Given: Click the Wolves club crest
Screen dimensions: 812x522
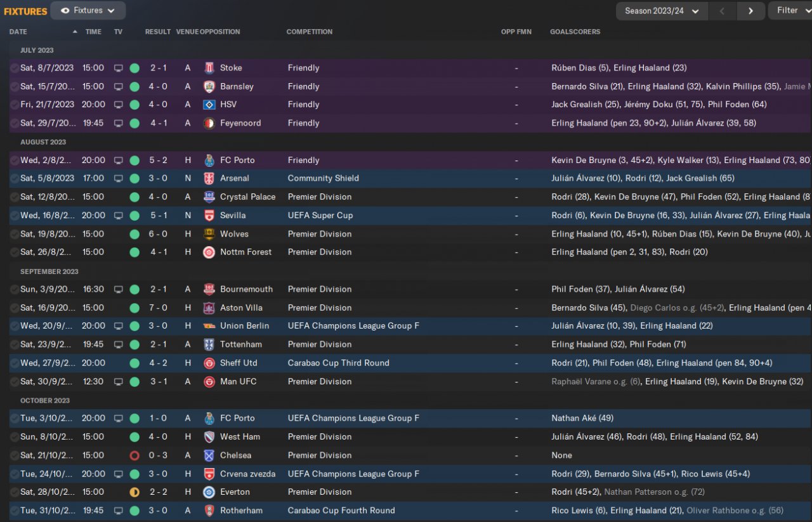Looking at the screenshot, I should pos(209,234).
